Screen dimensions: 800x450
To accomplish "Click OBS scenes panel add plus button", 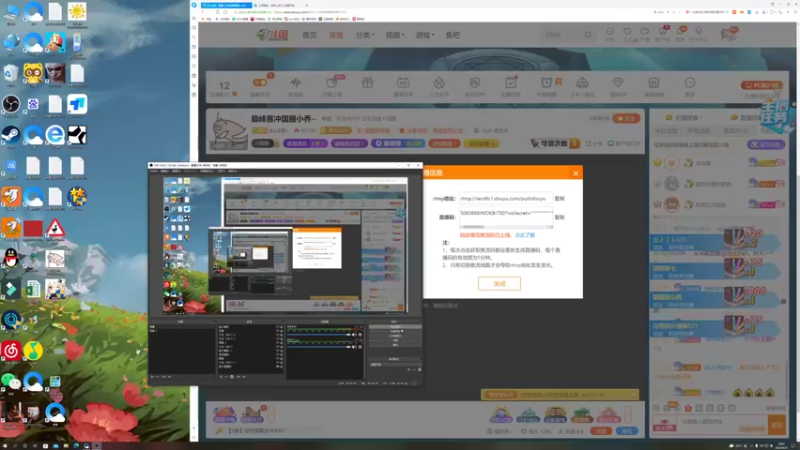I will tap(152, 377).
